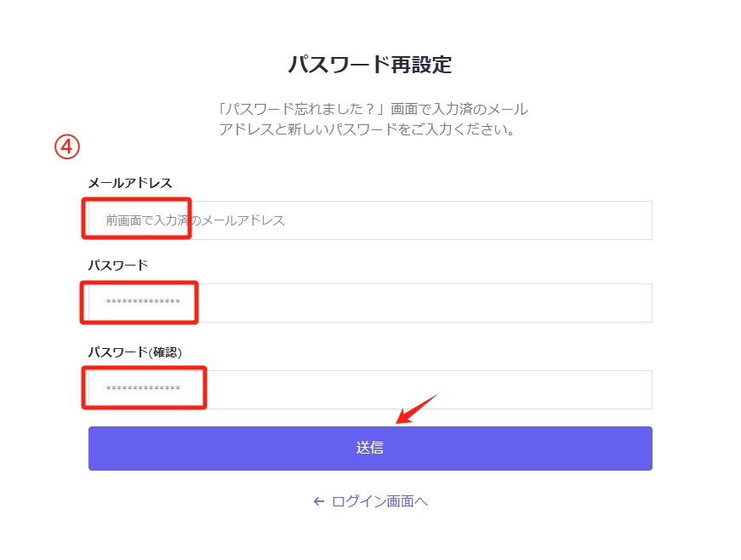Click the メールアドレス field label
Image resolution: width=741 pixels, height=560 pixels.
pyautogui.click(x=130, y=183)
